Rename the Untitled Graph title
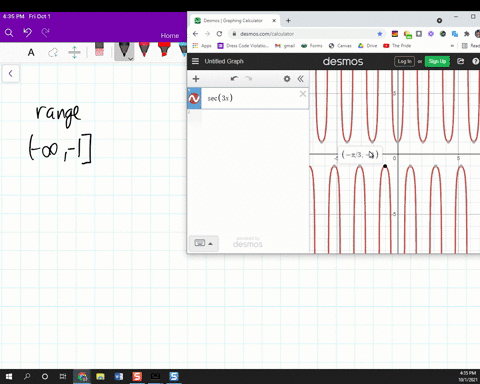The height and width of the screenshot is (384, 480). point(224,61)
